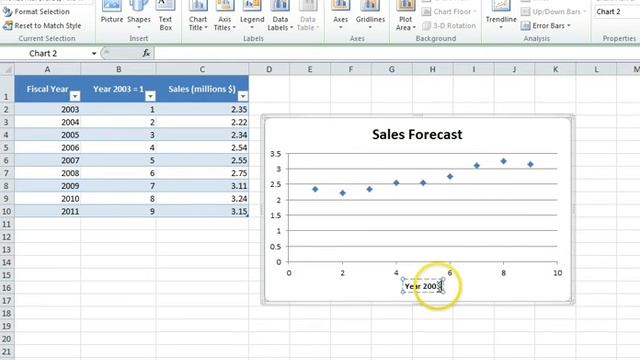The image size is (640, 360).
Task: Open the Year 2003 = 1 filter dropdown
Action: (x=150, y=96)
